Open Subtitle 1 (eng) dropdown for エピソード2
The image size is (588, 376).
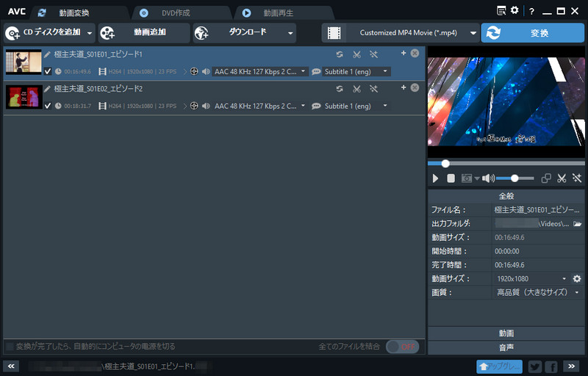(356, 106)
